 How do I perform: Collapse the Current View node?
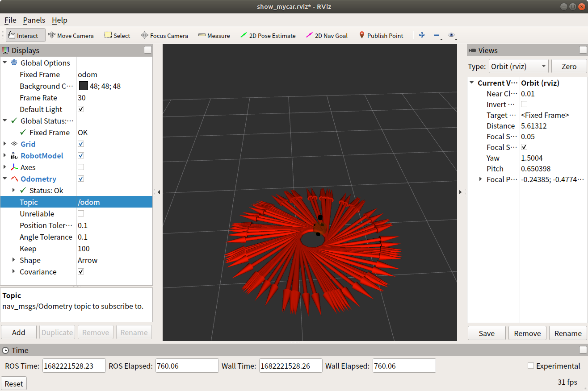[472, 83]
